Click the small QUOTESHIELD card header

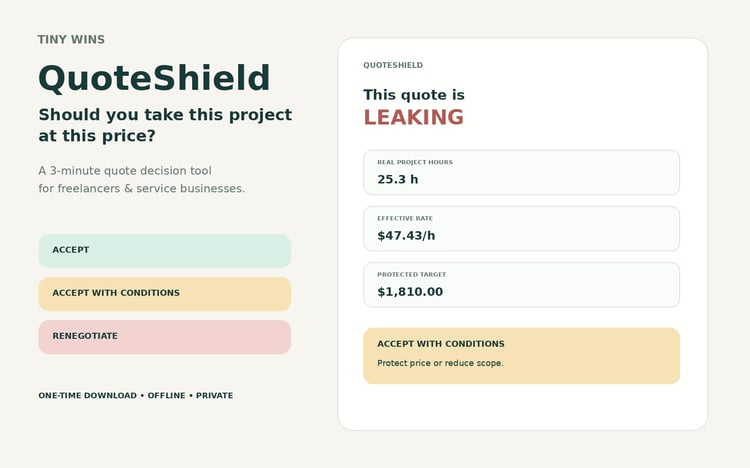(x=393, y=65)
